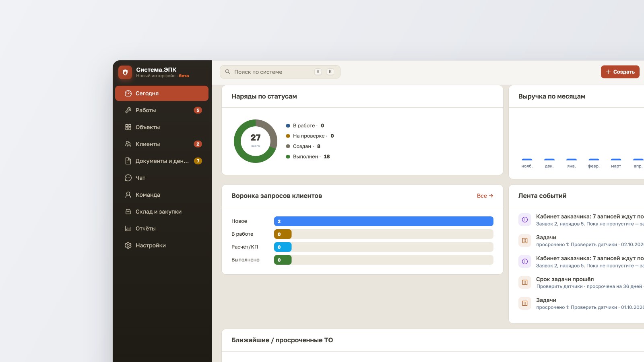
Task: Open the Клиенты section
Action: coord(162,144)
